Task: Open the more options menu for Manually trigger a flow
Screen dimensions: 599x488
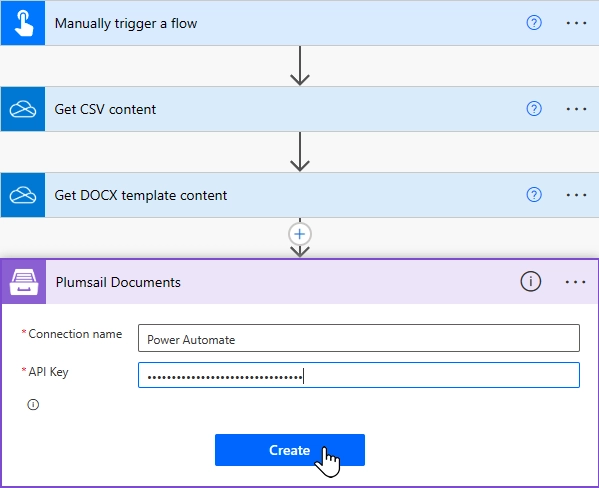Action: coord(576,23)
